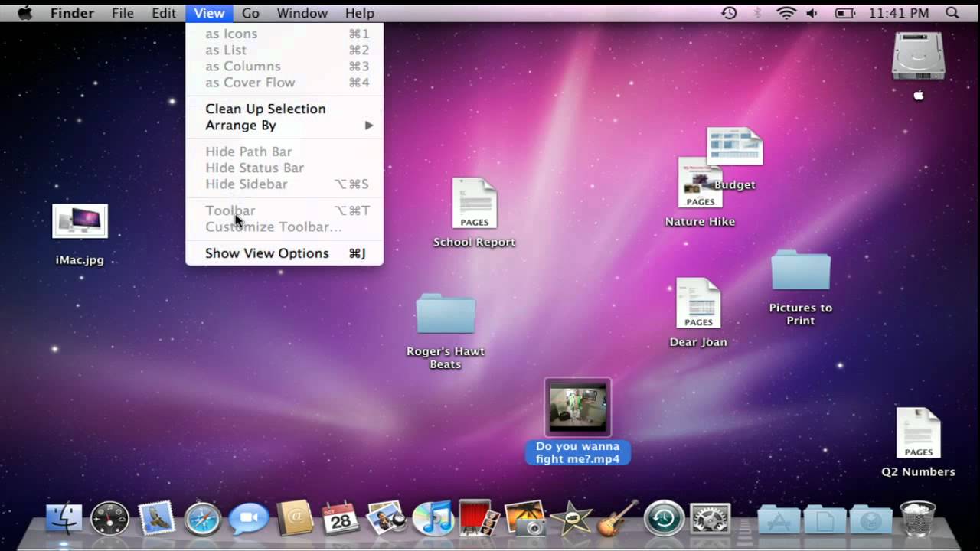Select the 'Do you wanna fight me?.mp4' thumbnail
The height and width of the screenshot is (551, 980).
point(578,406)
